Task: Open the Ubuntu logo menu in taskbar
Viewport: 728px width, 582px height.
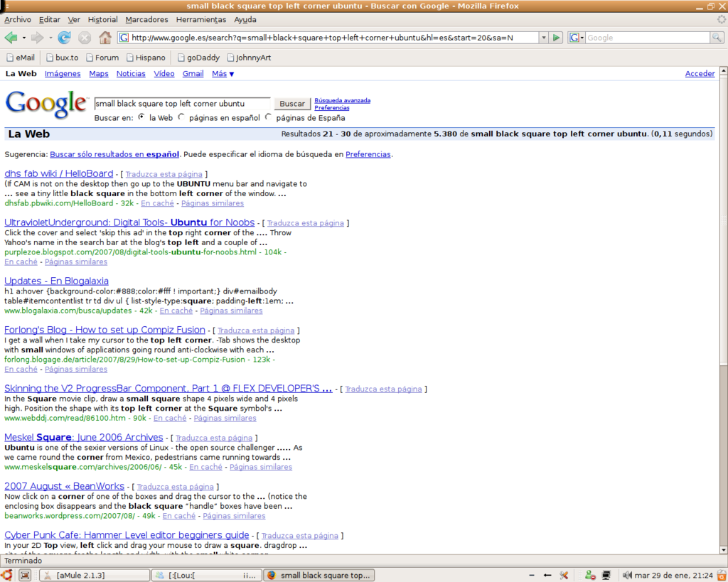Action: click(x=7, y=575)
